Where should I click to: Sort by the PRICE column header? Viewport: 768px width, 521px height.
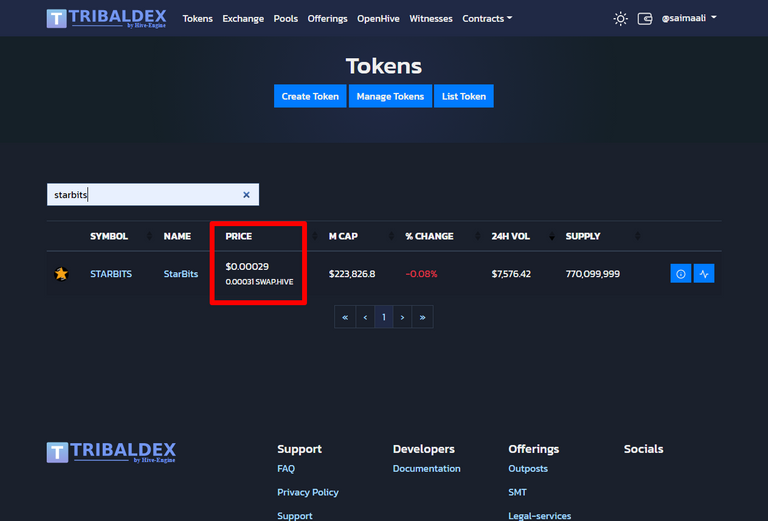tap(239, 236)
